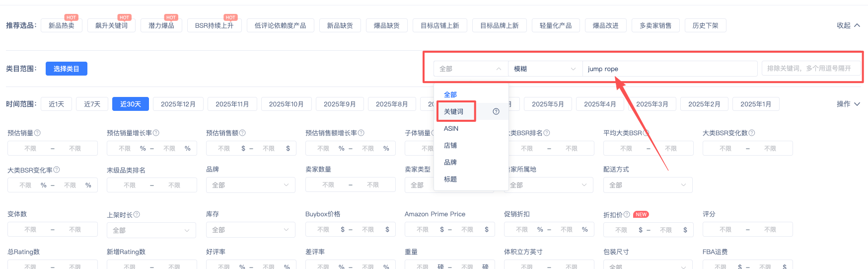
Task: Click help icon next to 大类BSR变化数
Action: click(x=752, y=133)
